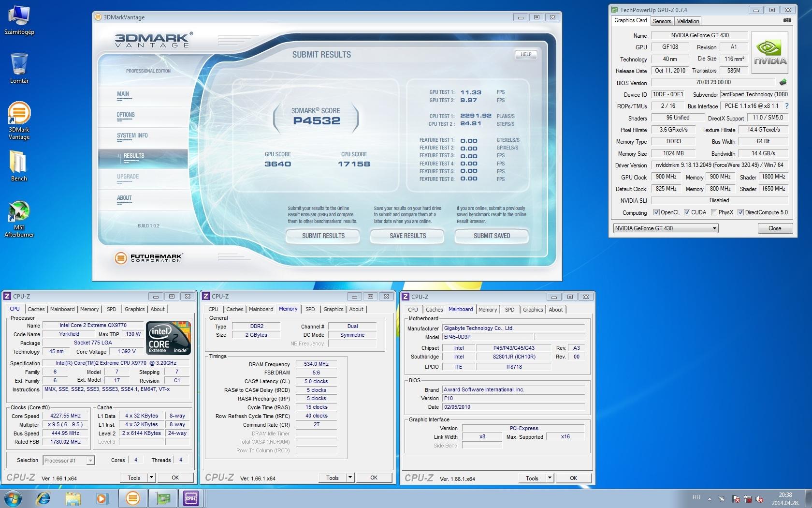
Task: Select SYSTEM INFO in 3DMark sidebar
Action: [x=132, y=136]
